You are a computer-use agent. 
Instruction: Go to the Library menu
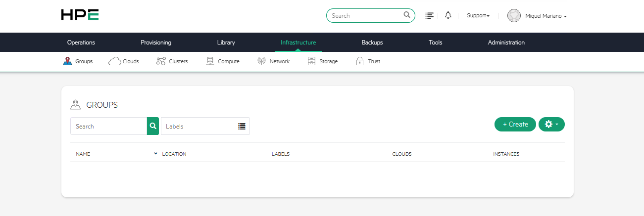[x=226, y=43]
